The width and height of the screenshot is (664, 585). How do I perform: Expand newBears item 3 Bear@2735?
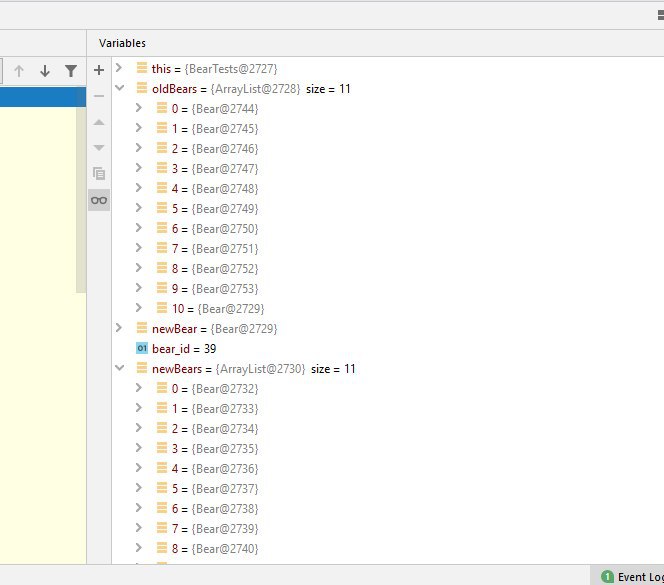coord(138,448)
